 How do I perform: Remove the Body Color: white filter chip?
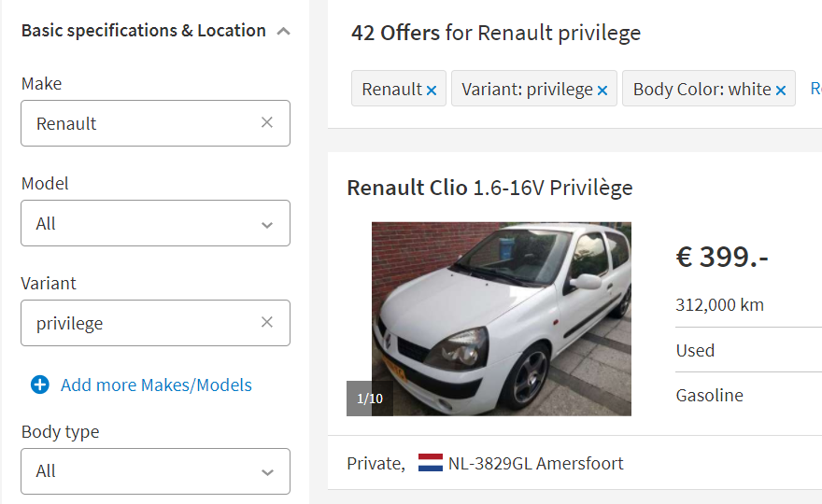coord(781,91)
